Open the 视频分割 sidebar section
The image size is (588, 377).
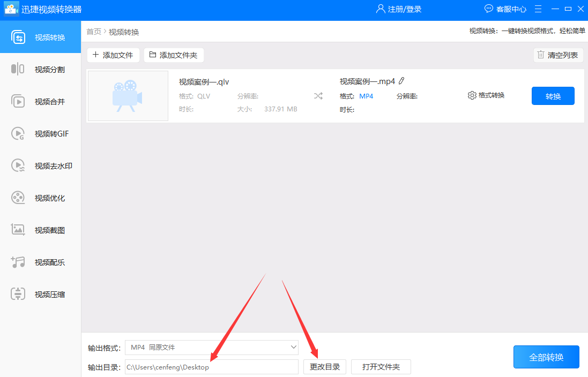40,69
